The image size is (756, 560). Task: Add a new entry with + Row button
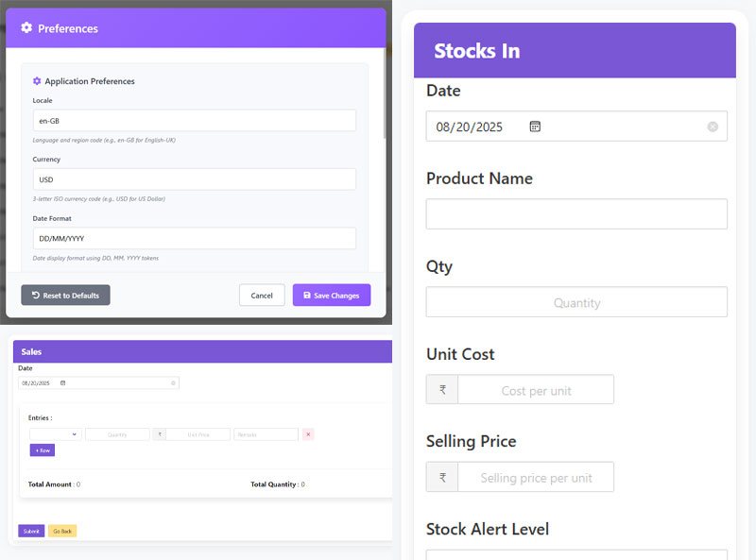pos(43,450)
